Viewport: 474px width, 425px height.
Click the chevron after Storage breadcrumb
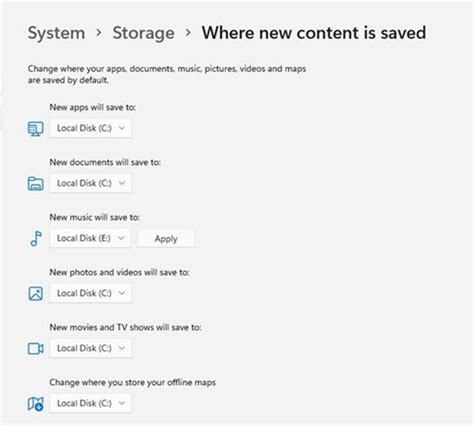[188, 33]
